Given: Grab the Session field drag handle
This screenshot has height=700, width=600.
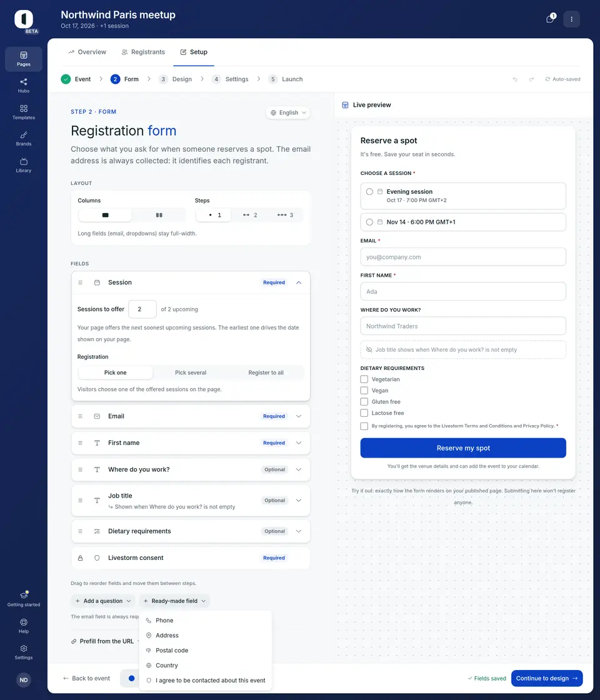Looking at the screenshot, I should [81, 282].
